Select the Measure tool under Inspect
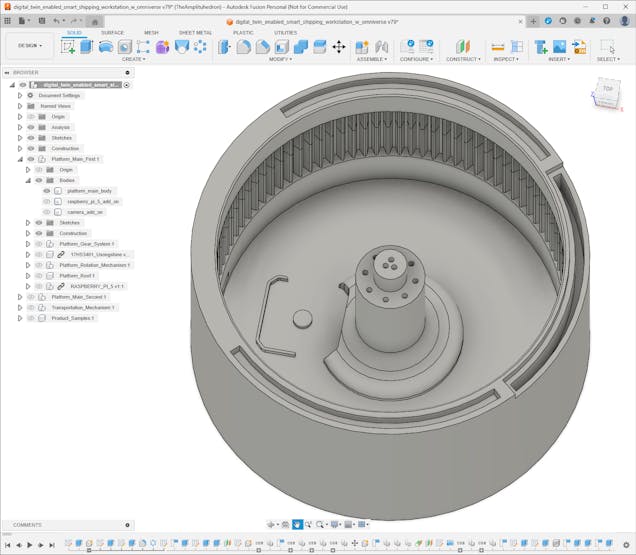The width and height of the screenshot is (636, 555). pyautogui.click(x=498, y=46)
